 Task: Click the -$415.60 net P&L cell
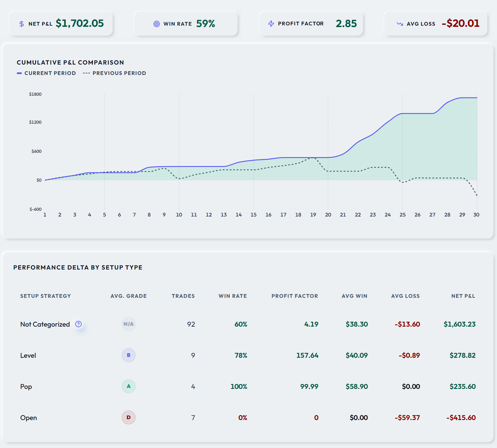point(461,418)
